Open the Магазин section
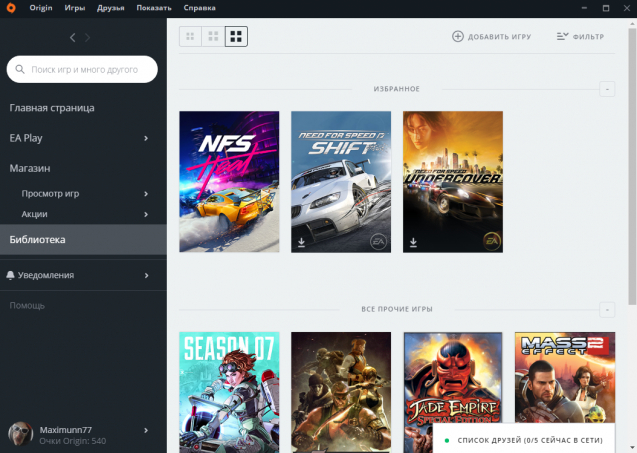 [30, 168]
